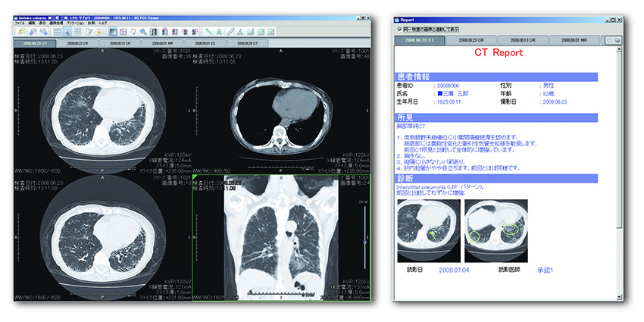The image size is (644, 322).
Task: Toggle the checkbox at top of Report window
Action: point(400,29)
